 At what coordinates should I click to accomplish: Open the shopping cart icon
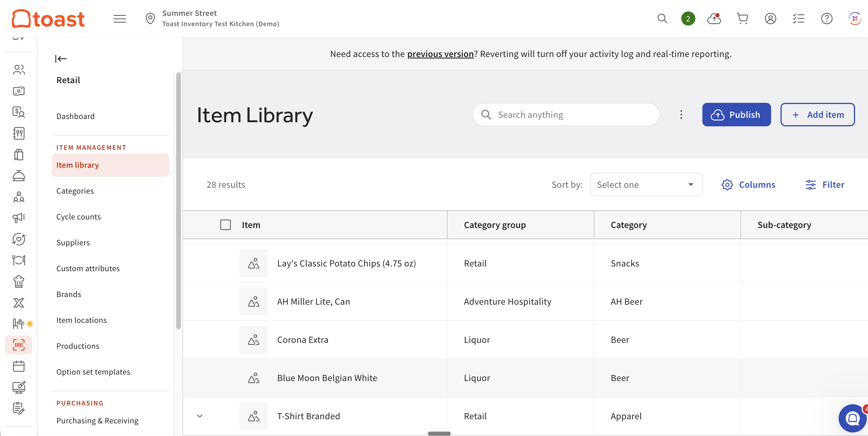[742, 19]
